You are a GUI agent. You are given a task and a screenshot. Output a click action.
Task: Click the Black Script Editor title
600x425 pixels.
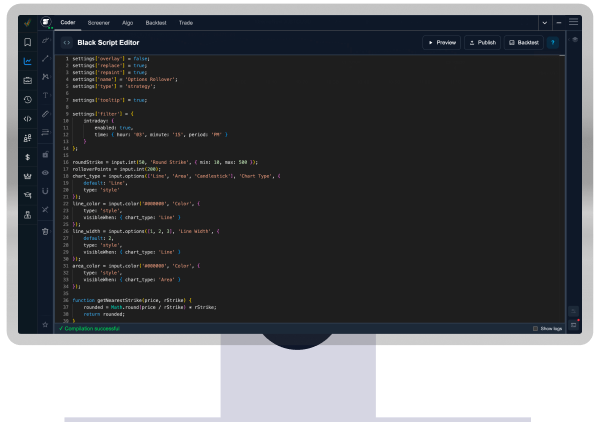108,42
